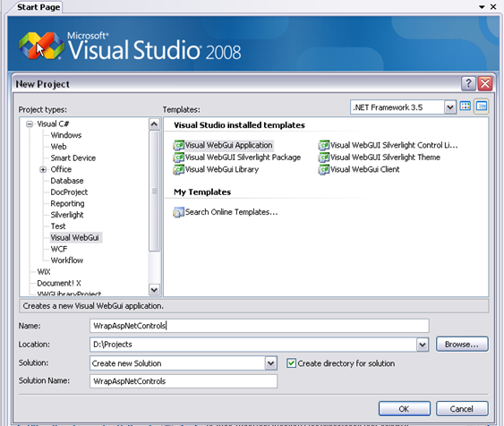Click the Name input field

pyautogui.click(x=260, y=326)
